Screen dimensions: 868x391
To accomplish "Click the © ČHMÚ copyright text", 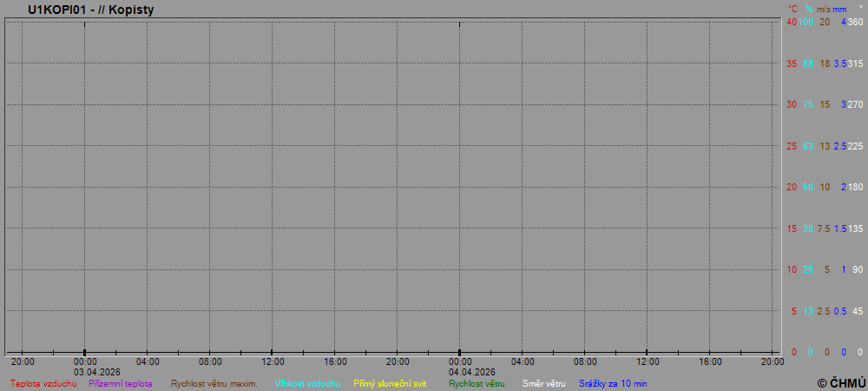I will [841, 382].
